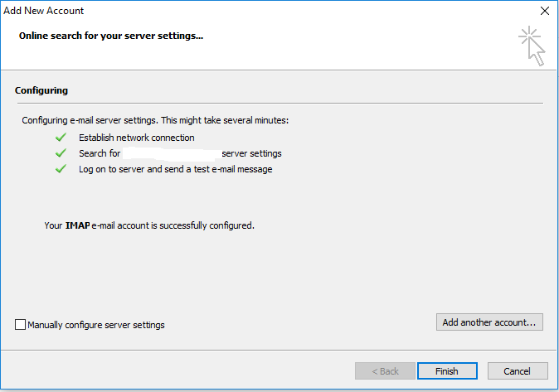Click the Configuring section heading
This screenshot has width=559, height=392.
tap(41, 90)
